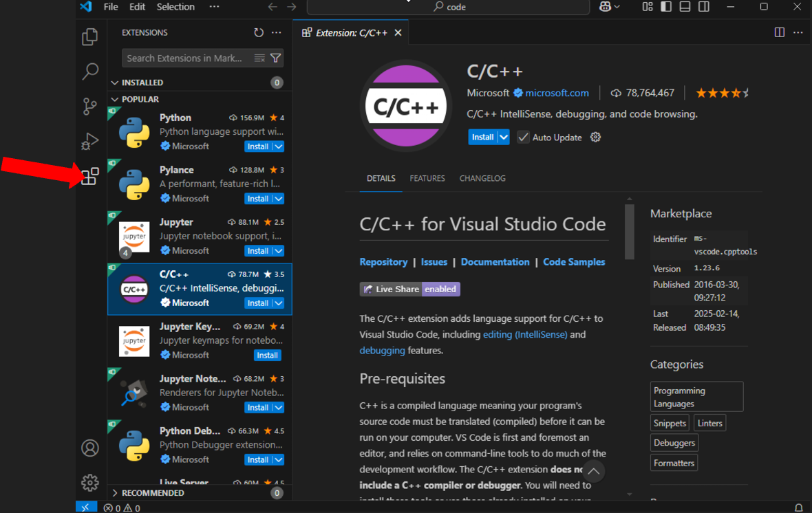Open the Repository link

383,262
